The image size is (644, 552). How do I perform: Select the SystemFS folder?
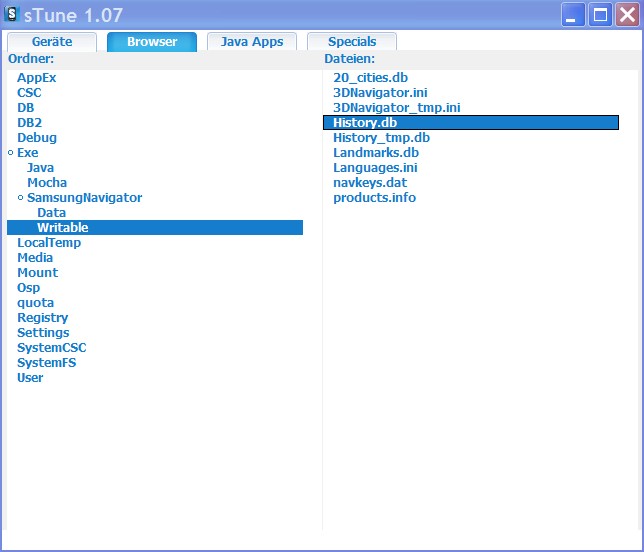tap(46, 363)
